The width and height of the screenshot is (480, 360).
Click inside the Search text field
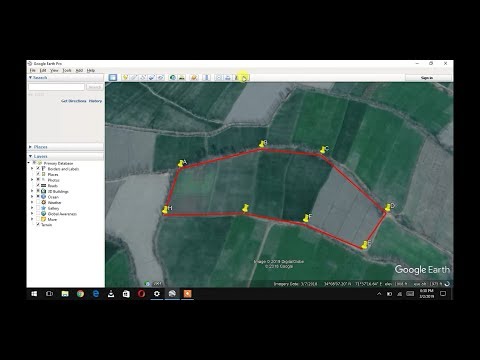coord(56,87)
